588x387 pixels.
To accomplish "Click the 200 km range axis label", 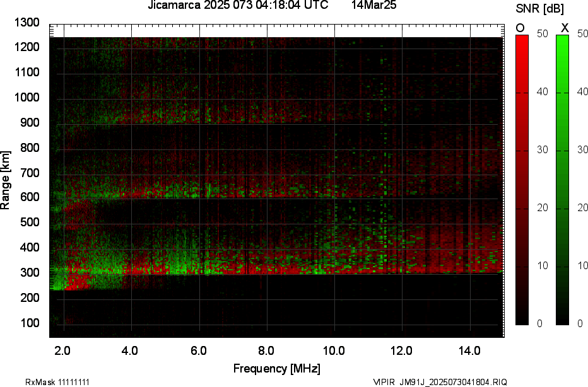I will tap(30, 297).
